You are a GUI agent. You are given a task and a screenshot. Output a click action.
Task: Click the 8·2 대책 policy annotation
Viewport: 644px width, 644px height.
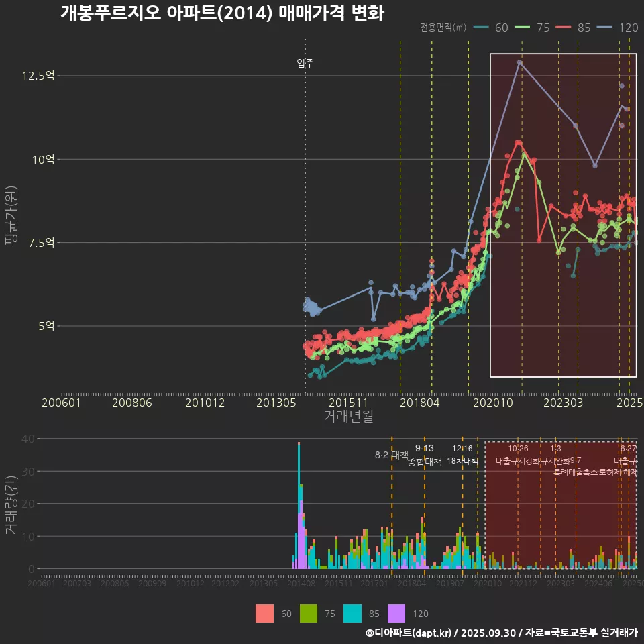[x=391, y=455]
